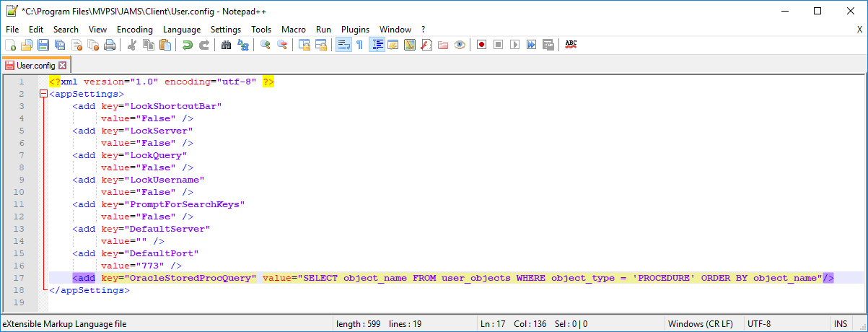
Task: Open the Function List panel icon
Action: point(426,45)
